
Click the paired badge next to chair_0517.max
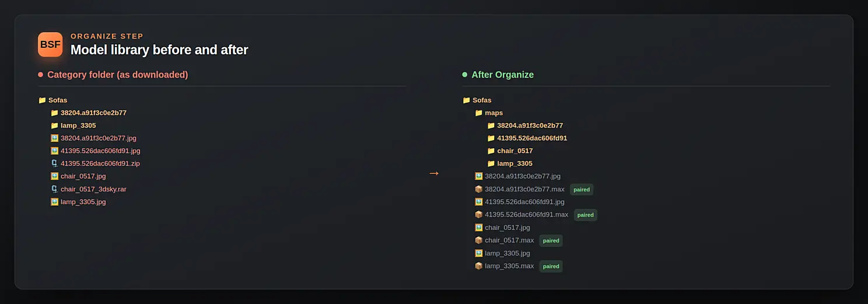[x=551, y=240]
